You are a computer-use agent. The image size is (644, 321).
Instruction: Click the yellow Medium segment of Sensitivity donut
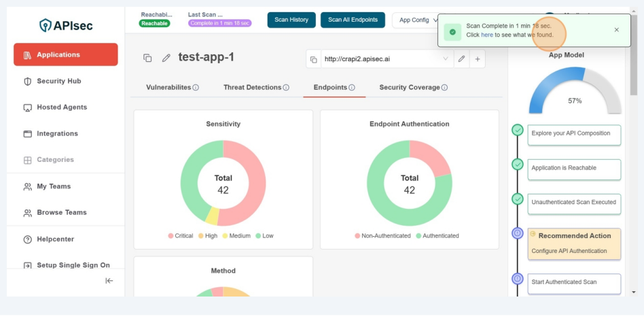coord(212,216)
